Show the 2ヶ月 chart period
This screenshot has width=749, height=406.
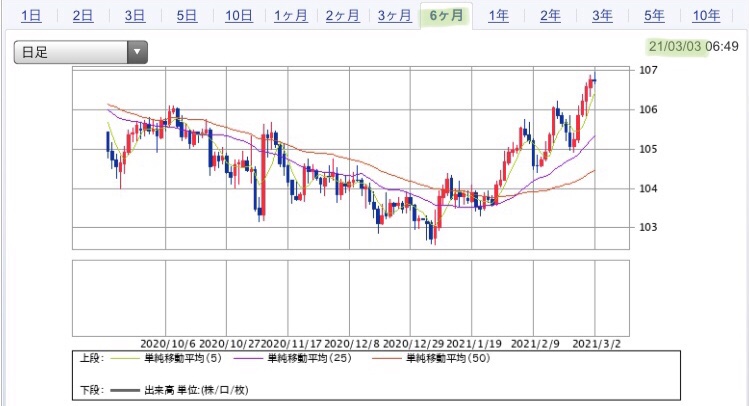(342, 16)
